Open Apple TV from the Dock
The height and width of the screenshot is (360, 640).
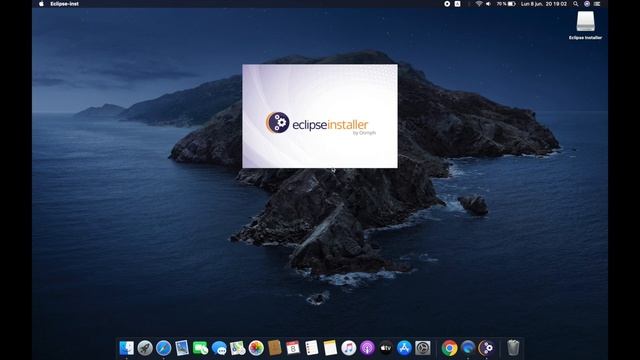point(386,348)
